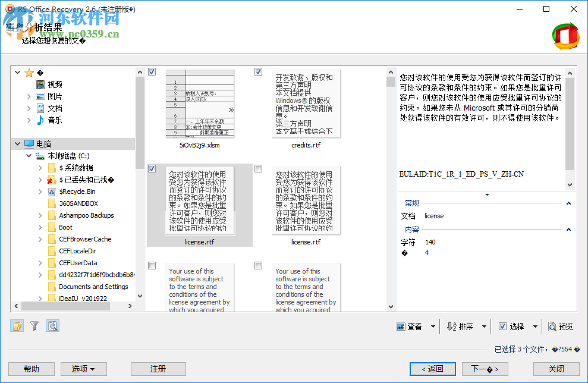Collapse the 本地磁盘 (C:) tree node

tap(28, 155)
